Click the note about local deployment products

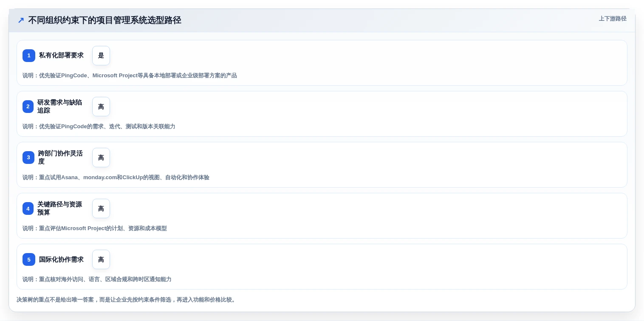tap(130, 76)
